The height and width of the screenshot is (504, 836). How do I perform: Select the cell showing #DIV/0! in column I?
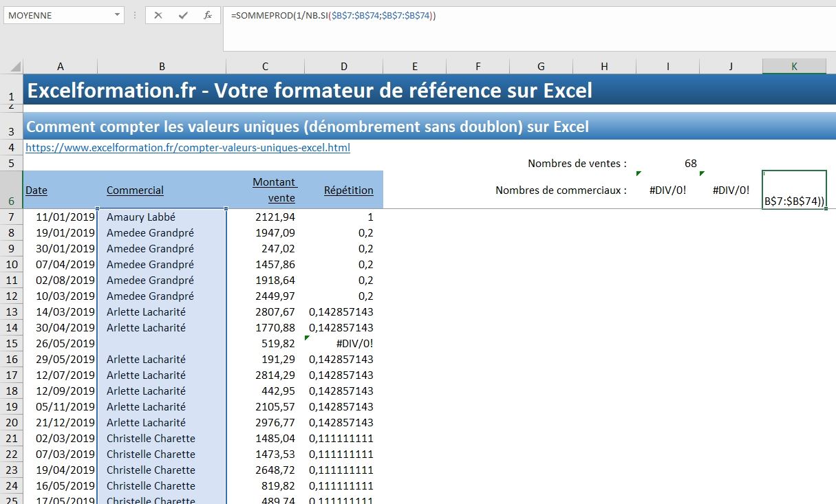coord(667,190)
